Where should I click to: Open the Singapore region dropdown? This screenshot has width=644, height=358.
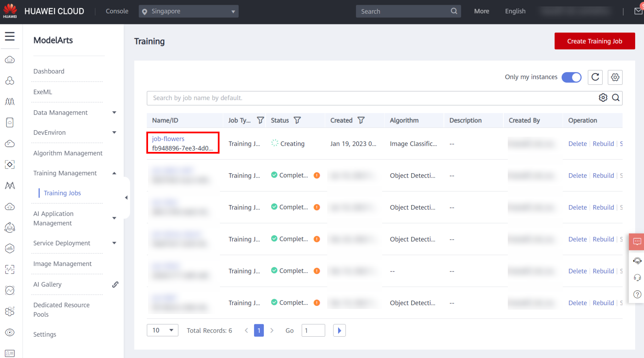tap(188, 11)
